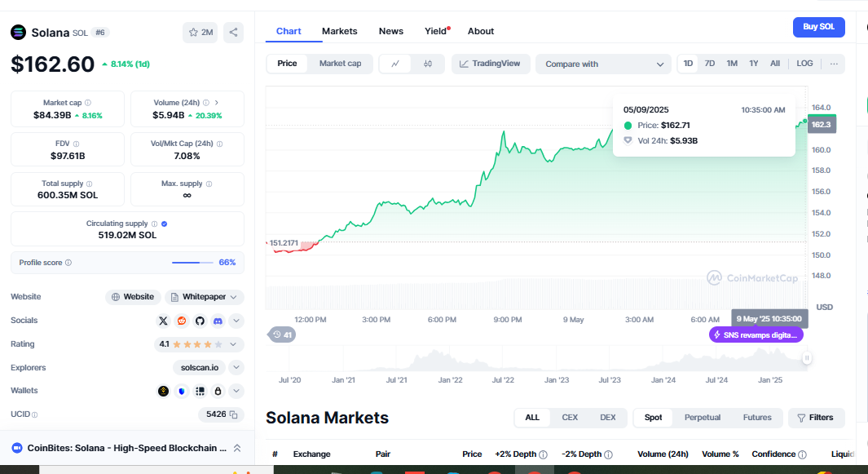Show Futures markets
The image size is (868, 474).
coord(756,418)
